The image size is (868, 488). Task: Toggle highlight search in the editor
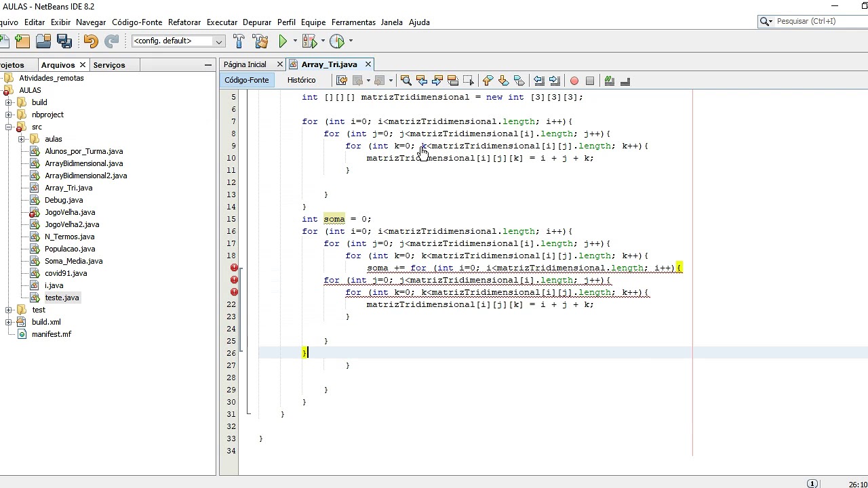[x=453, y=81]
